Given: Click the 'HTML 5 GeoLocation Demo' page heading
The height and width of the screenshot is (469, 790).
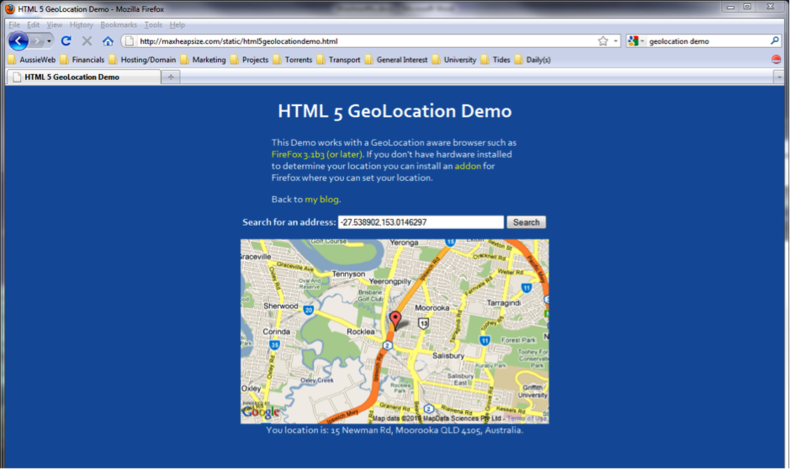Looking at the screenshot, I should [x=394, y=111].
